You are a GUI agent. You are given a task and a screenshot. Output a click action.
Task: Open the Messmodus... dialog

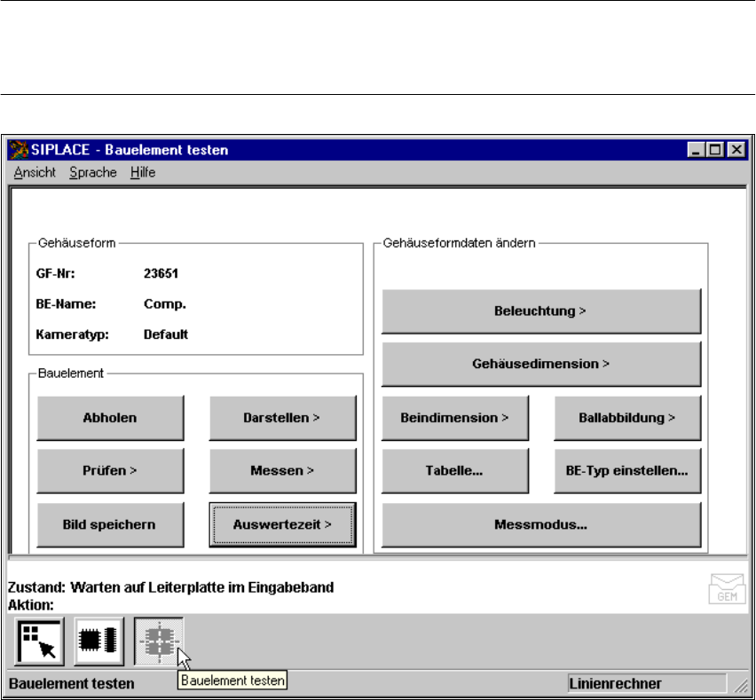click(x=540, y=524)
